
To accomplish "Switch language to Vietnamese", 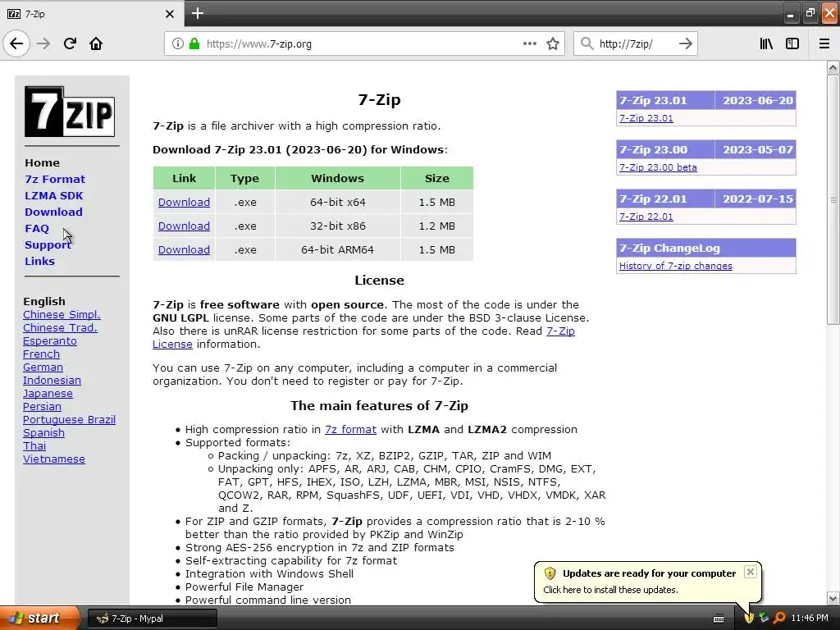I will (53, 459).
